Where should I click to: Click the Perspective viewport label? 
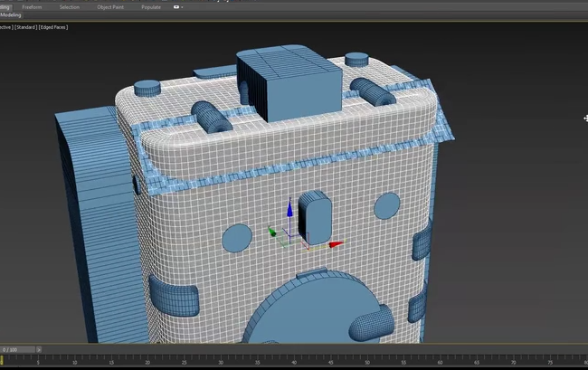tap(8, 27)
